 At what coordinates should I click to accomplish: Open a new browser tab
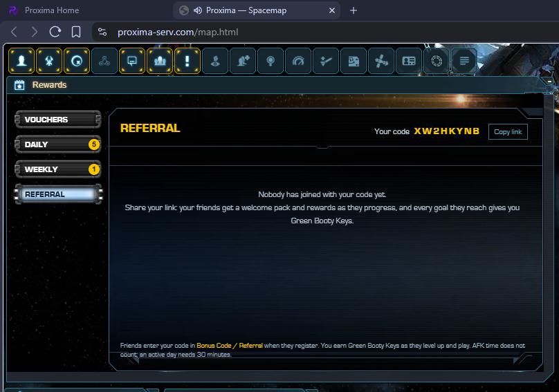tap(354, 10)
